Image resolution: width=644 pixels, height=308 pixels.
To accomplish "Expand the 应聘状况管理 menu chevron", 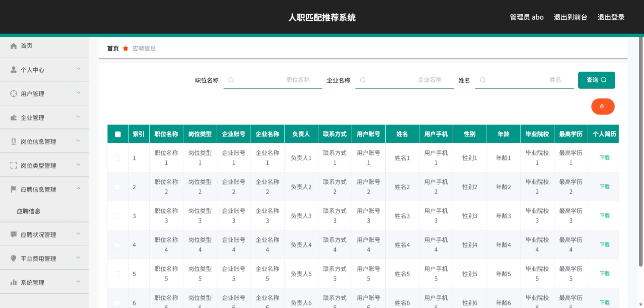I will [78, 234].
